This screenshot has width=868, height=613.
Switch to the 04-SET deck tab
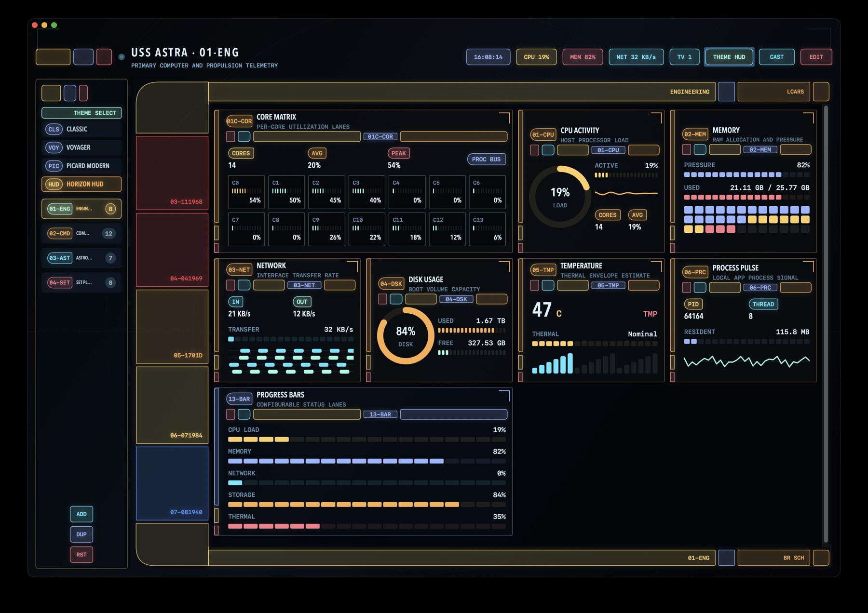coord(81,282)
